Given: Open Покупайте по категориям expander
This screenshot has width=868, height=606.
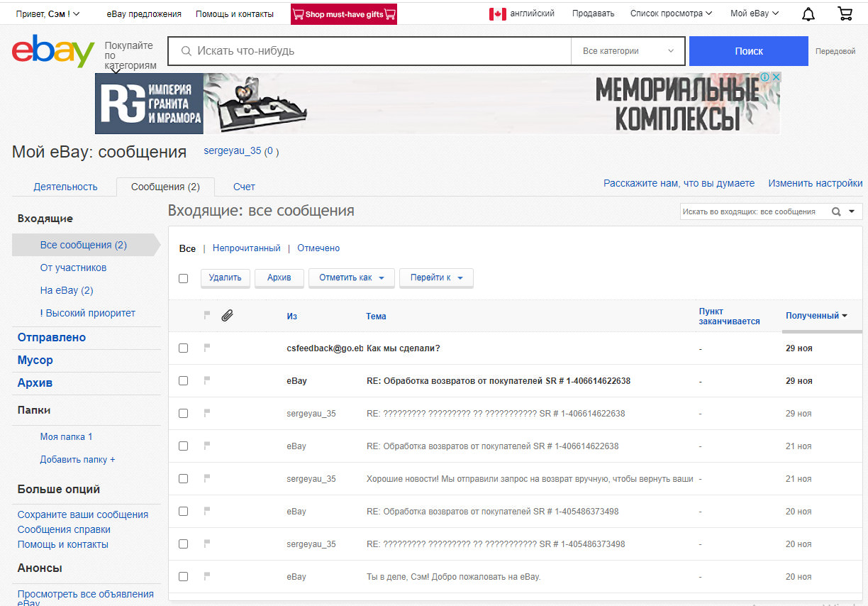Looking at the screenshot, I should [x=130, y=55].
